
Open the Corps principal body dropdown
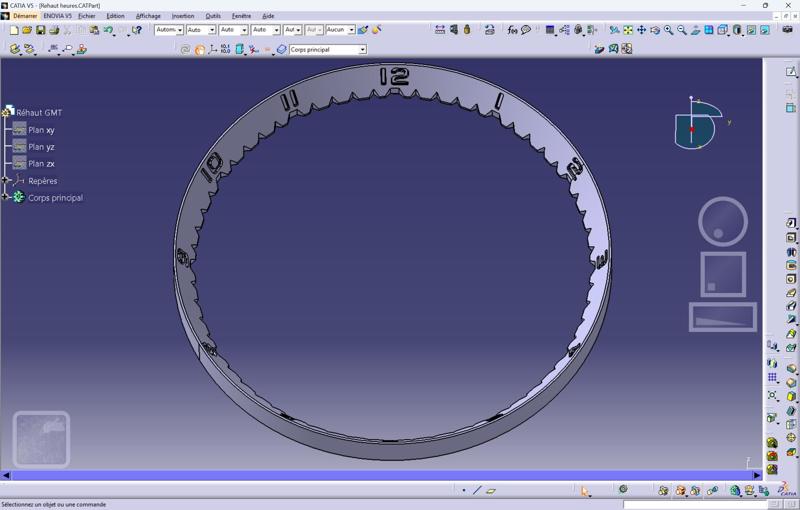point(362,49)
